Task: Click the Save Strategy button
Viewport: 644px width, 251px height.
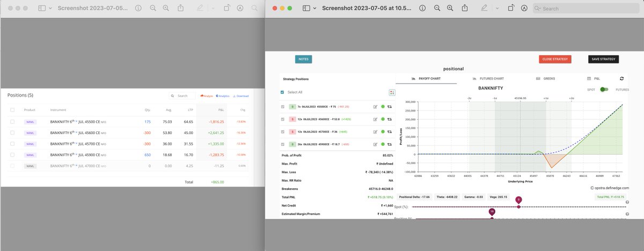Action: 603,60
